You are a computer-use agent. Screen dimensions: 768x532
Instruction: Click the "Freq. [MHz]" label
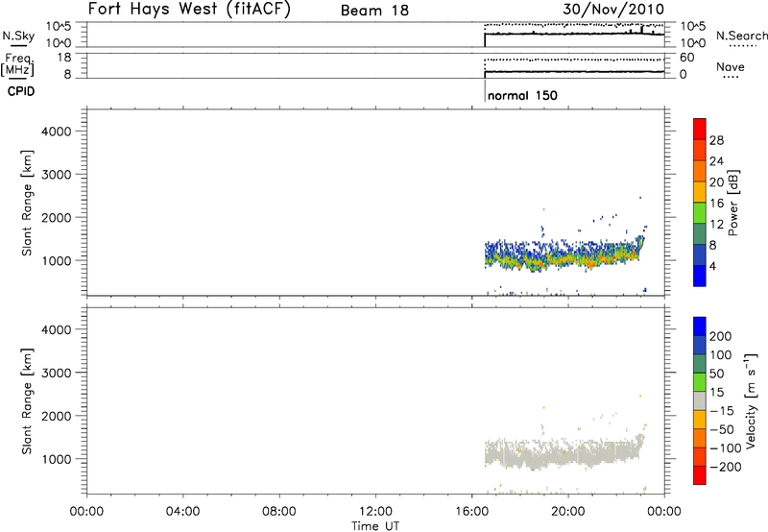tap(18, 64)
